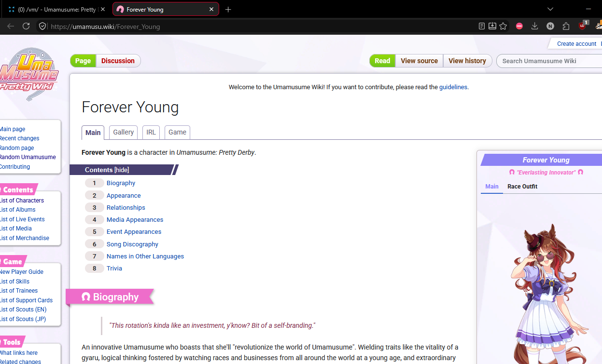Jump to Appearance in contents
Screen dimensions: 602x364
(124, 196)
